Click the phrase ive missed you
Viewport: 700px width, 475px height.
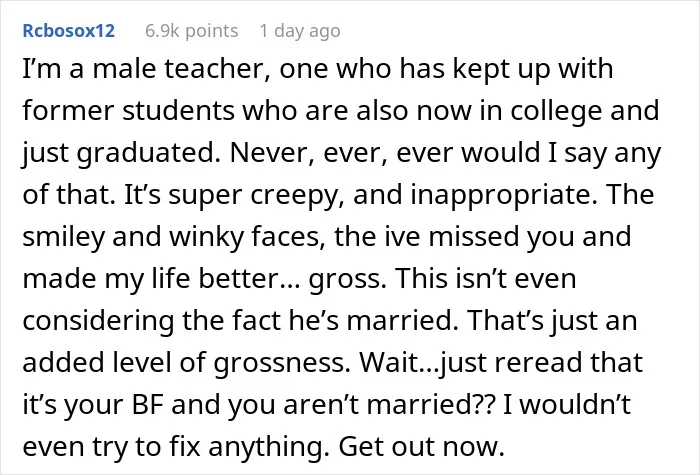coord(476,237)
